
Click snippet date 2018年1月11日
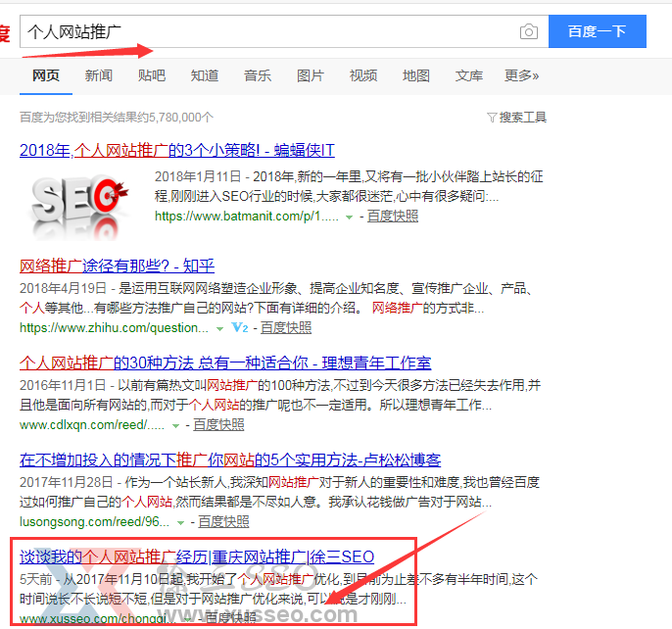click(198, 176)
